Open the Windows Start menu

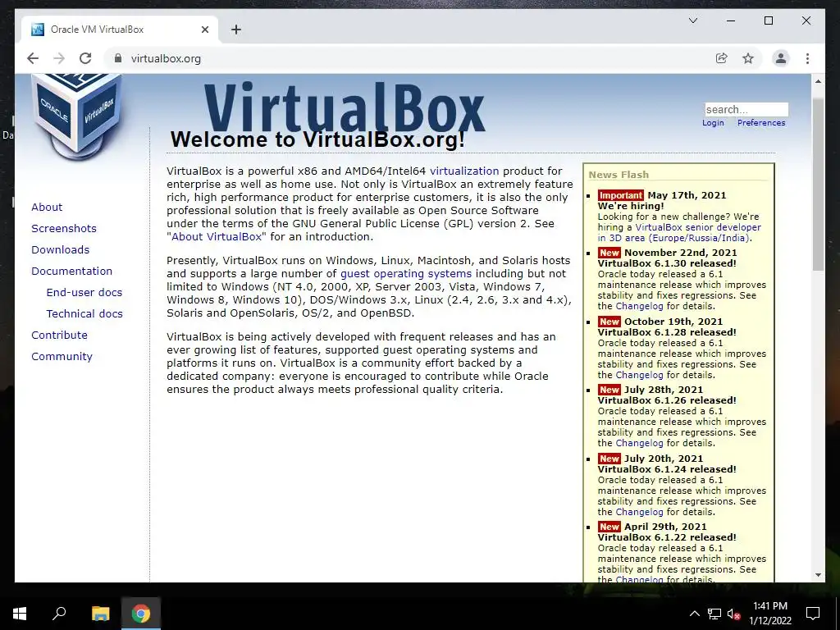tap(20, 614)
